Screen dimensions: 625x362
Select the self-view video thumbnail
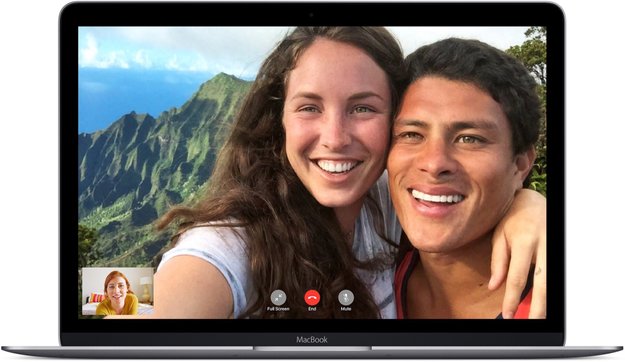pyautogui.click(x=118, y=291)
